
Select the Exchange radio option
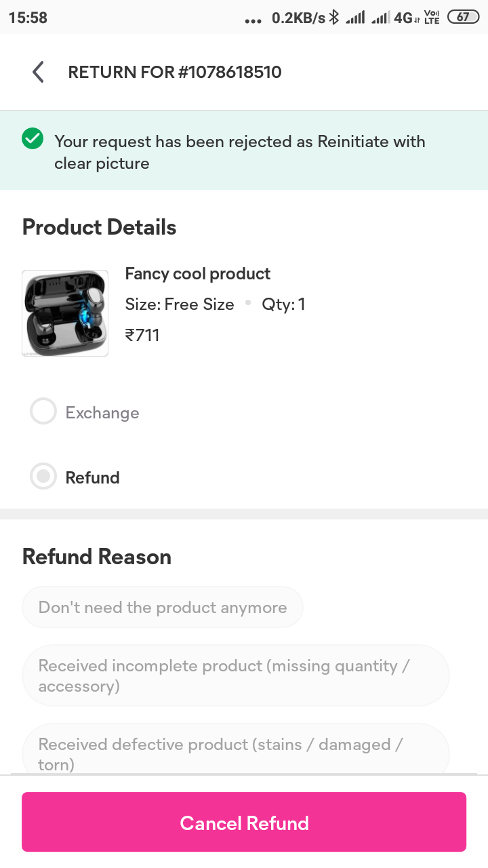tap(43, 412)
